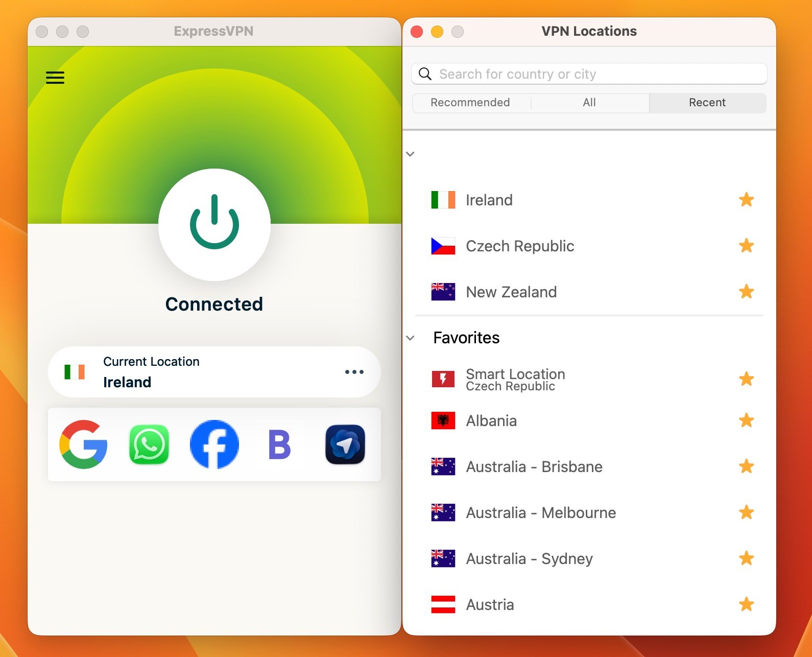The width and height of the screenshot is (812, 657).
Task: Choose Smart Location Czech Republic
Action: [589, 379]
